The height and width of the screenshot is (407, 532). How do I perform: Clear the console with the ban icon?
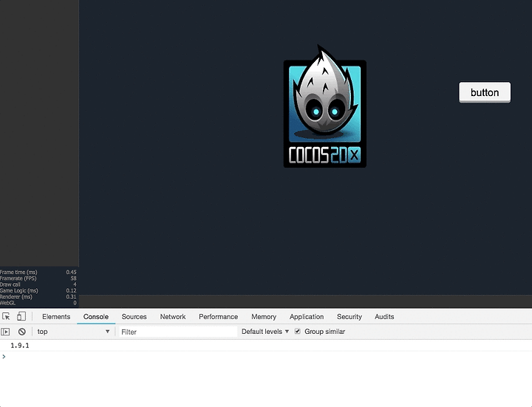22,332
